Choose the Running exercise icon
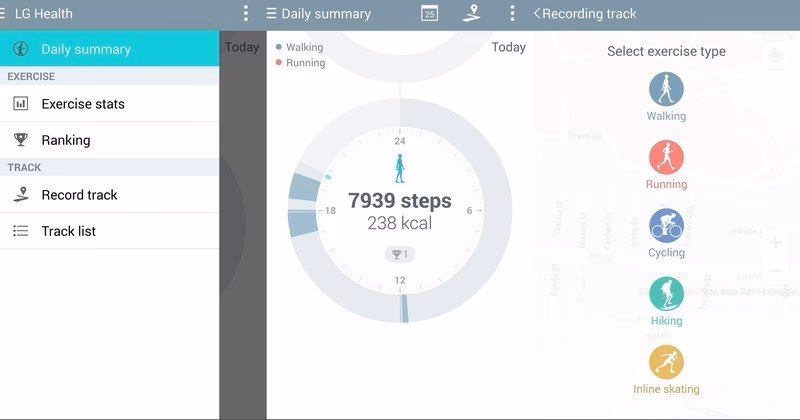The height and width of the screenshot is (420, 800). pos(666,157)
